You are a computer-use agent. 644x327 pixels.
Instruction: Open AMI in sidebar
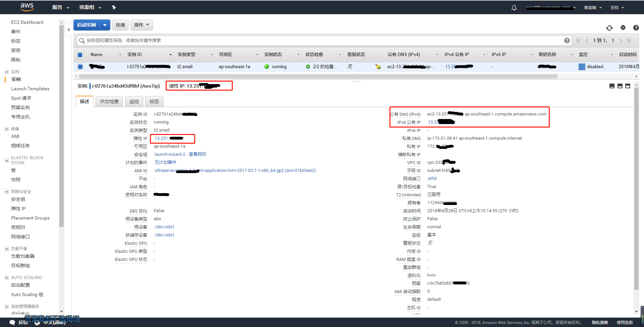coord(15,136)
